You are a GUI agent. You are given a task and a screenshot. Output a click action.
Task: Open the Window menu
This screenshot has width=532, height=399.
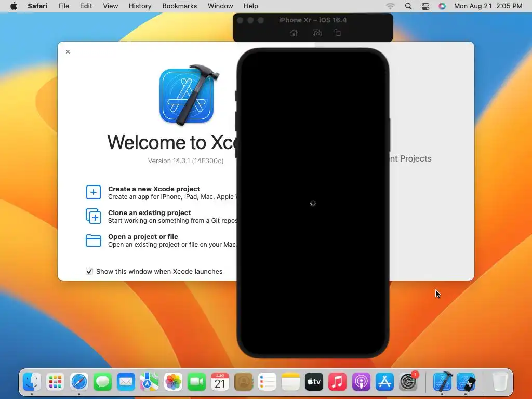point(220,6)
